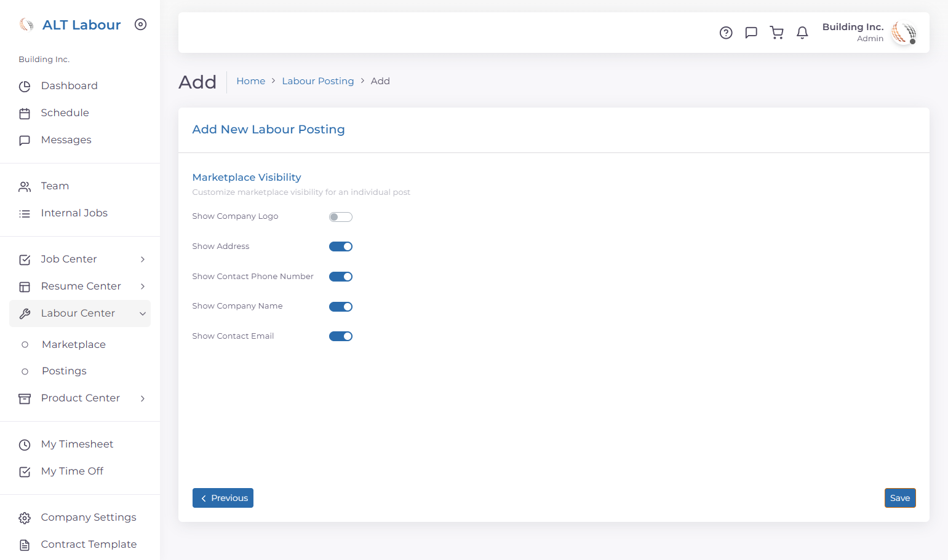Click the sidebar pin circle icon
Viewport: 948px width, 560px height.
[x=141, y=25]
